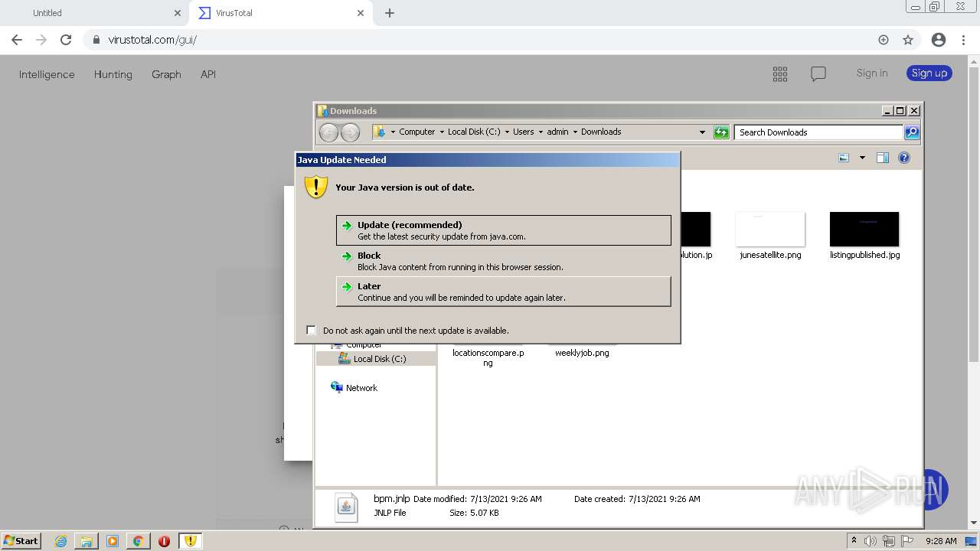
Task: Open Opera taskbar icon
Action: pyautogui.click(x=164, y=541)
